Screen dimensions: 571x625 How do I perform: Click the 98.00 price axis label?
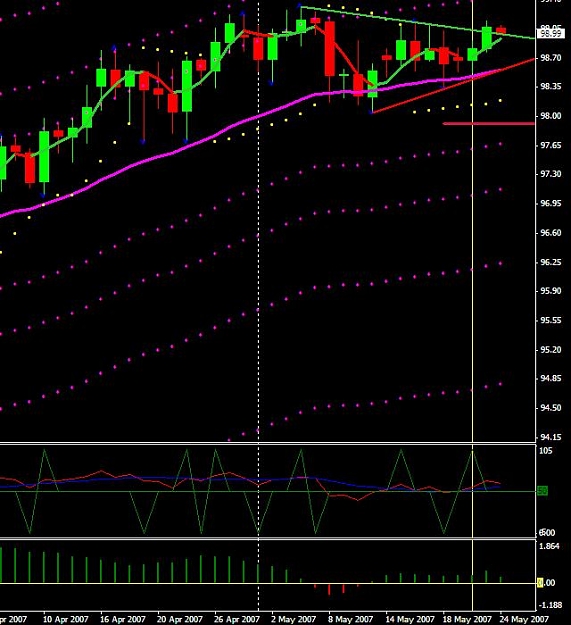[x=550, y=116]
